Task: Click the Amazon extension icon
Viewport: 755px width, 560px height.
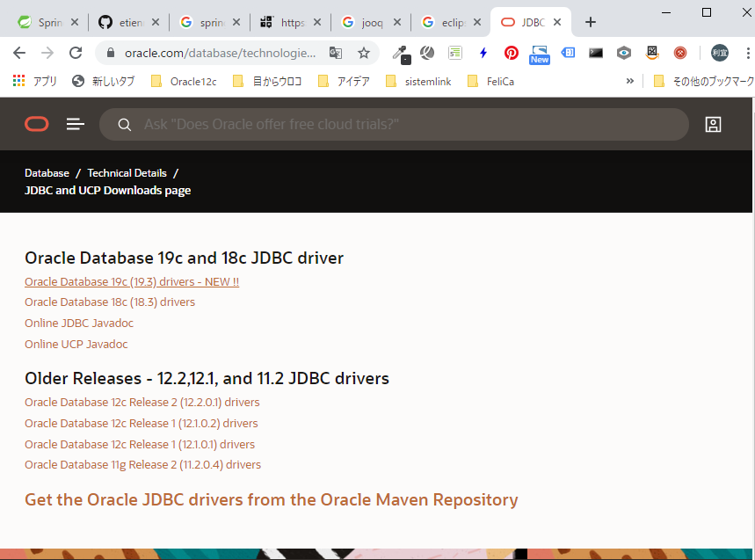Action: (x=652, y=53)
